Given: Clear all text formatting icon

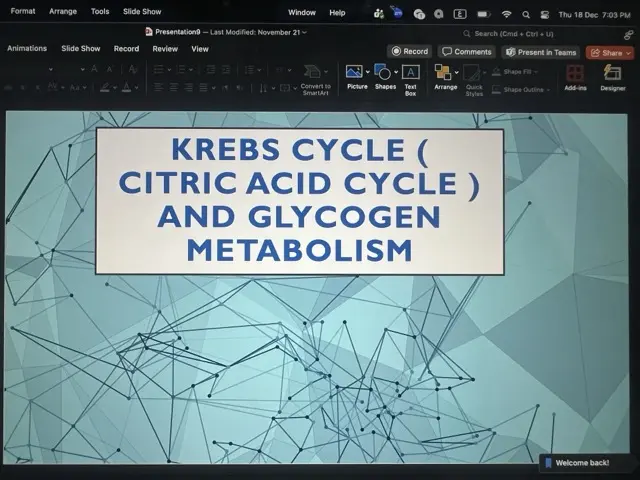Looking at the screenshot, I should (133, 69).
